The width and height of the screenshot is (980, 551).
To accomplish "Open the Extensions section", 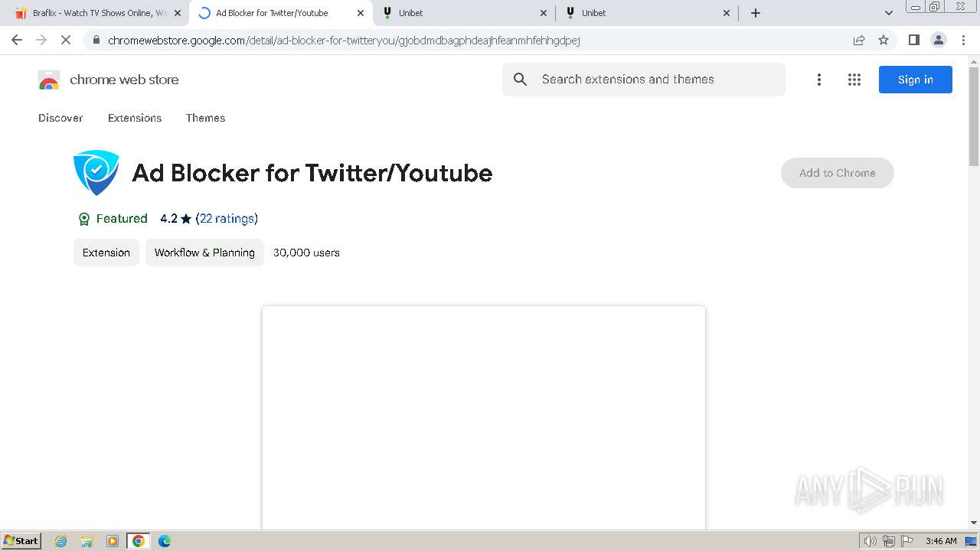I will (135, 118).
